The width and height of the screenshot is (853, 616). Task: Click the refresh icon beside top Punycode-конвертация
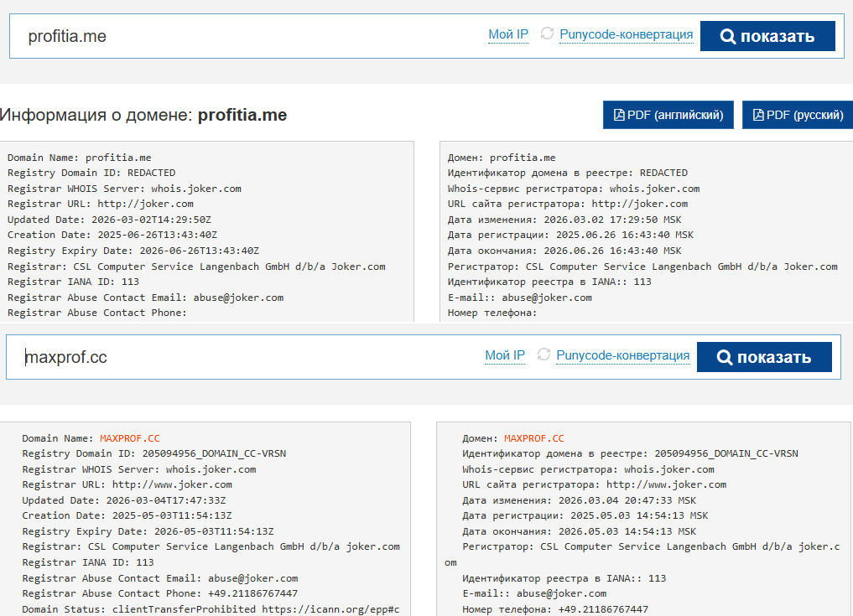[x=547, y=34]
